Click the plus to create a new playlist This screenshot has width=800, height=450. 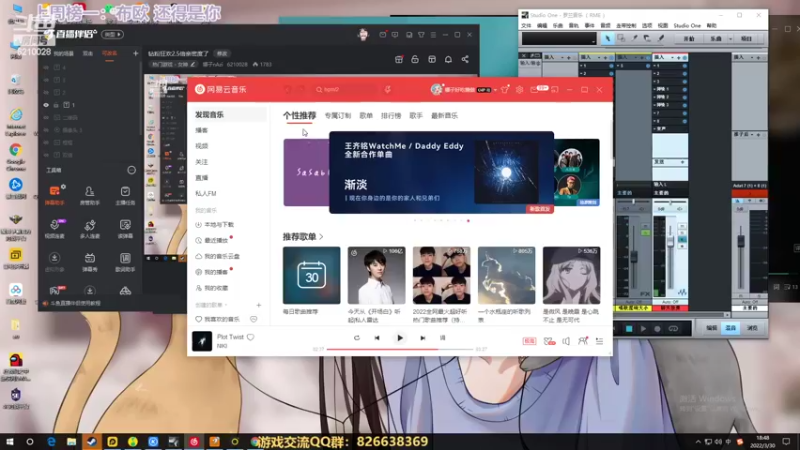tap(259, 305)
